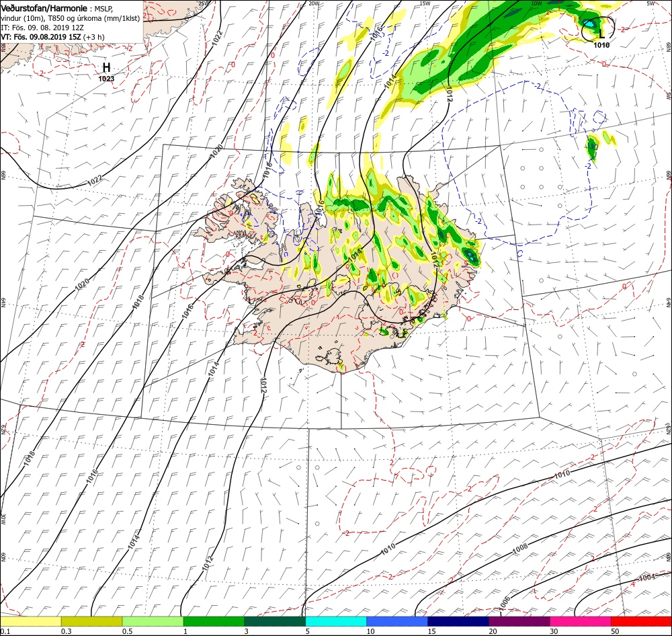672x636 pixels.
Task: Click the IT: Fös. 09. 08. 2019 12Z line
Action: [42, 28]
